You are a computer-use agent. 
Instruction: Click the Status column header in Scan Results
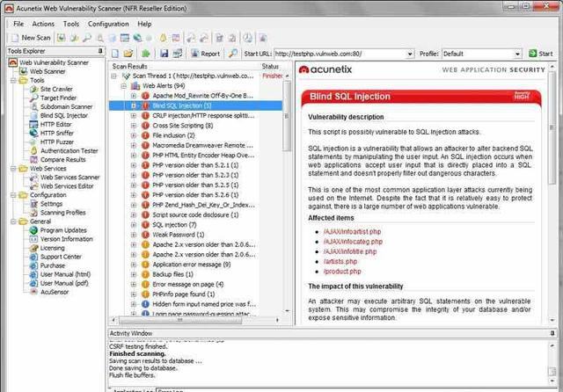tap(270, 66)
